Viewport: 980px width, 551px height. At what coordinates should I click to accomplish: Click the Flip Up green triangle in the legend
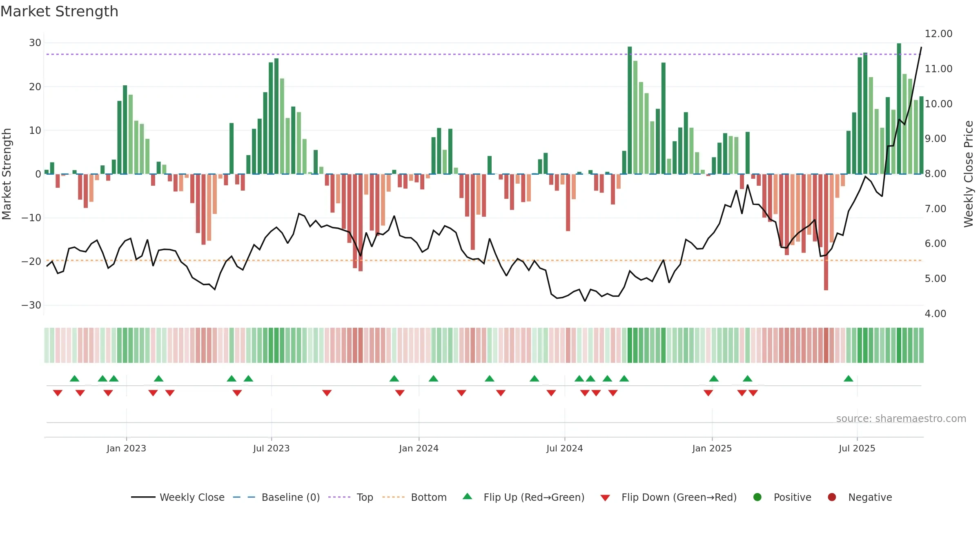pyautogui.click(x=468, y=497)
